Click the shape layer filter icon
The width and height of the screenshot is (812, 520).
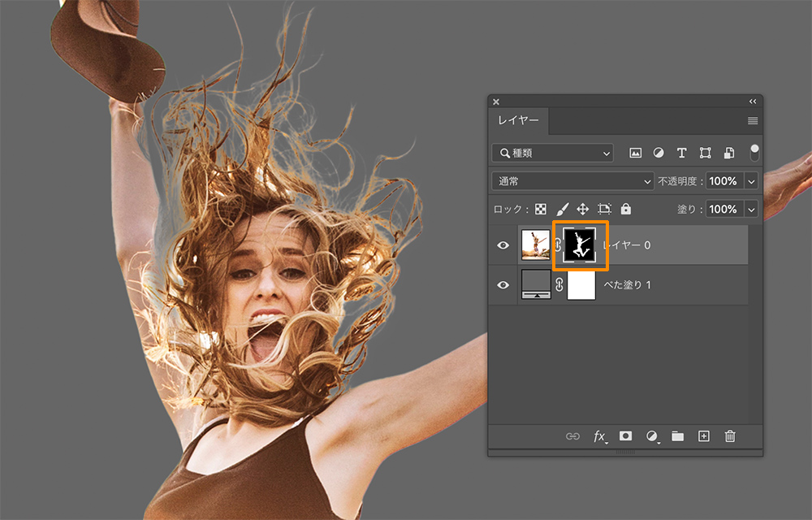[x=705, y=153]
